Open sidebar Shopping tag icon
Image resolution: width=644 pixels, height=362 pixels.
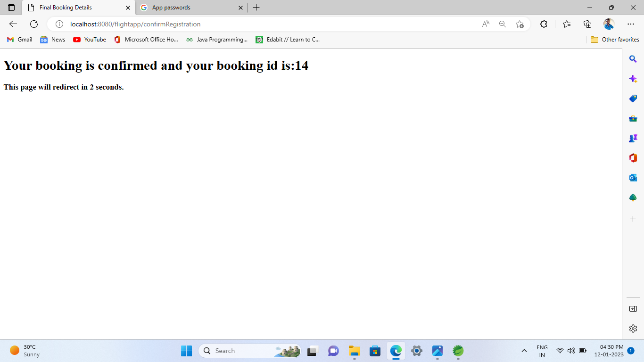coord(633,99)
